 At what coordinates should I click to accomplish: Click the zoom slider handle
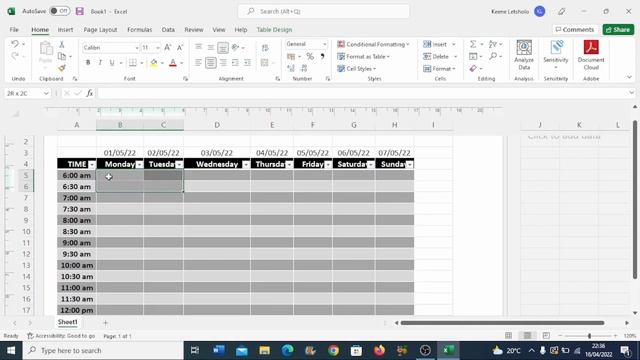pyautogui.click(x=589, y=336)
